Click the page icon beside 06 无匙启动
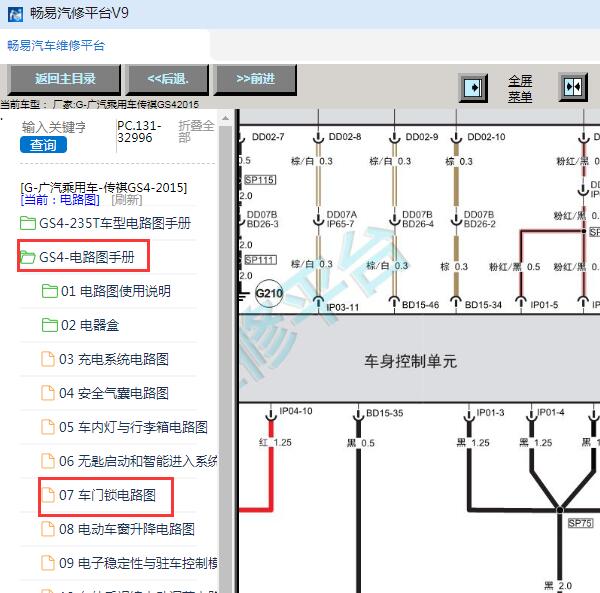 (x=48, y=461)
